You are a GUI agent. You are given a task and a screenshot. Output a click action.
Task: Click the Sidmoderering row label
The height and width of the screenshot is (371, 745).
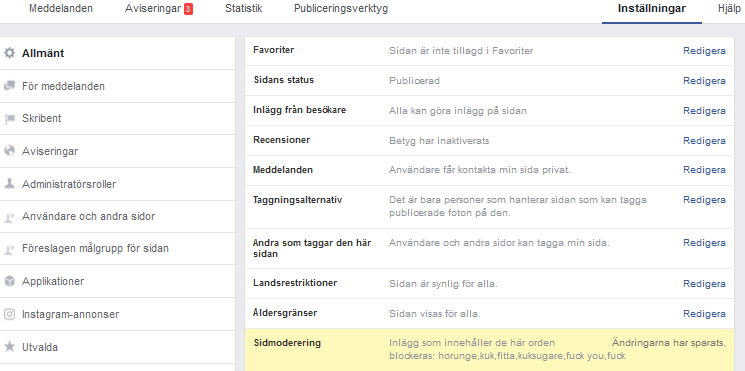click(x=287, y=342)
